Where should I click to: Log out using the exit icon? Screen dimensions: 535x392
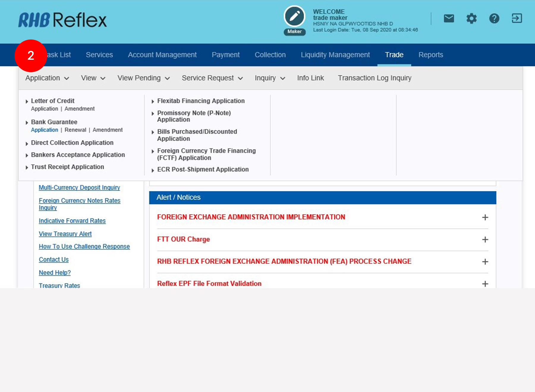(517, 18)
